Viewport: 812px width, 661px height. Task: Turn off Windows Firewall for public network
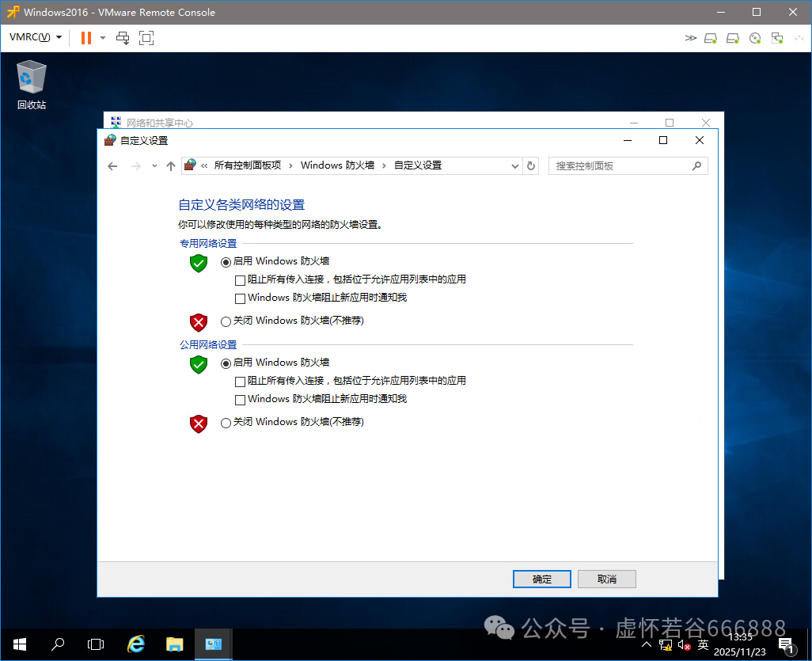point(226,423)
